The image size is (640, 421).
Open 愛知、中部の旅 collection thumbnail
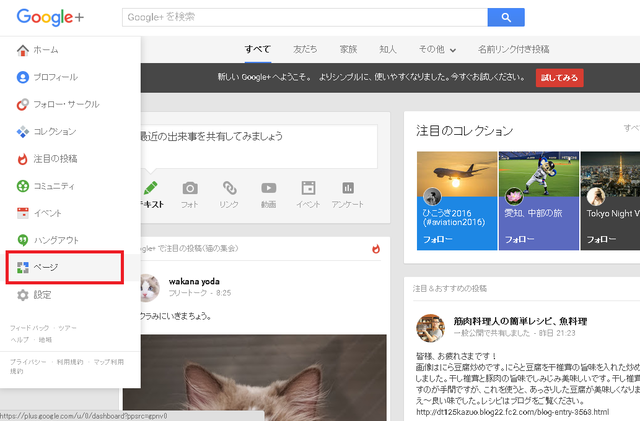point(539,174)
